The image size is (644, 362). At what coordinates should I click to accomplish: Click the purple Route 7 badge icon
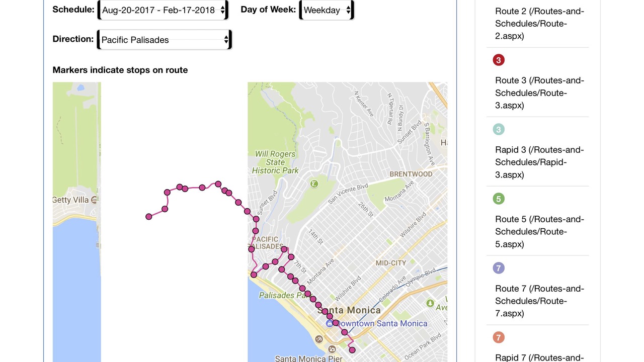coord(499,268)
